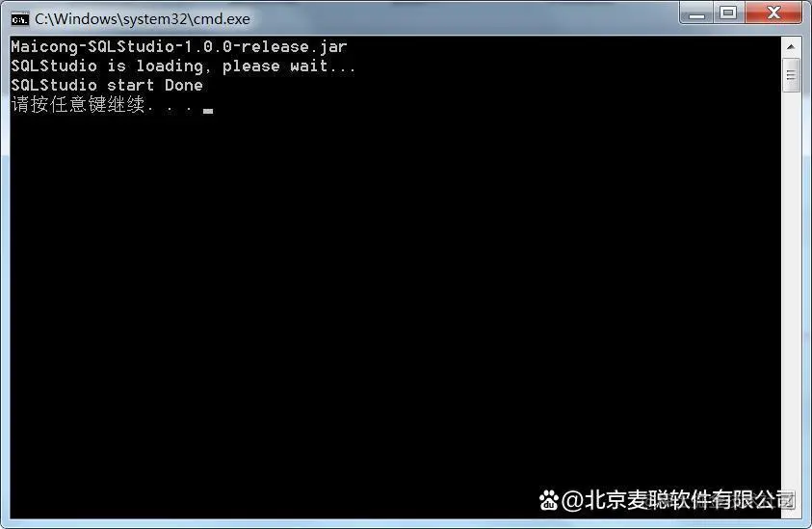Click the Baidu paw logo in the watermark

[x=548, y=500]
